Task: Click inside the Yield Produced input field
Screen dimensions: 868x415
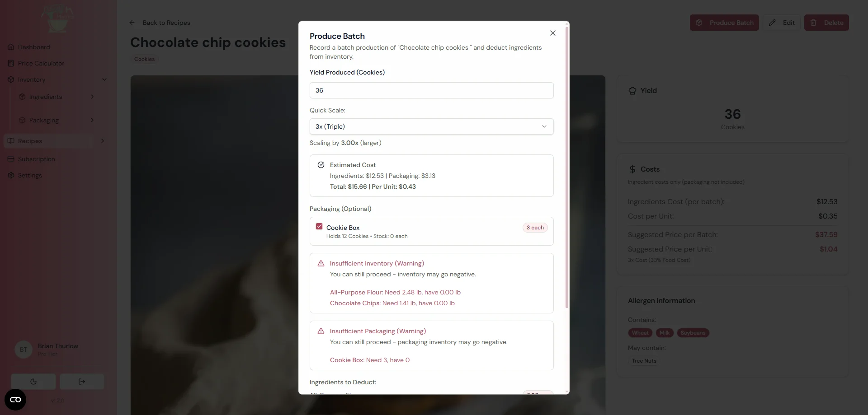Action: [x=431, y=90]
